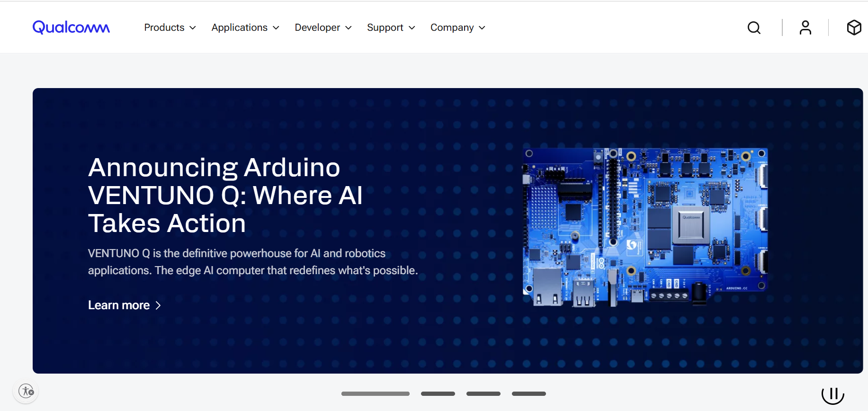Expand the Products dropdown chevron
The image size is (868, 411).
pos(193,28)
